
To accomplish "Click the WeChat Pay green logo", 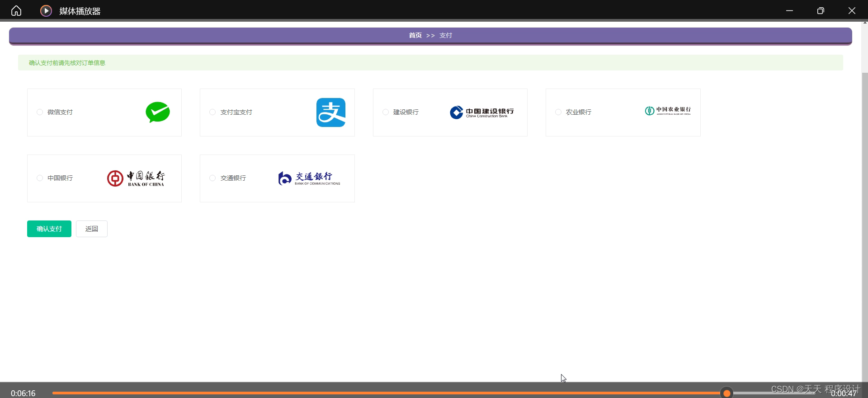I will coord(158,112).
